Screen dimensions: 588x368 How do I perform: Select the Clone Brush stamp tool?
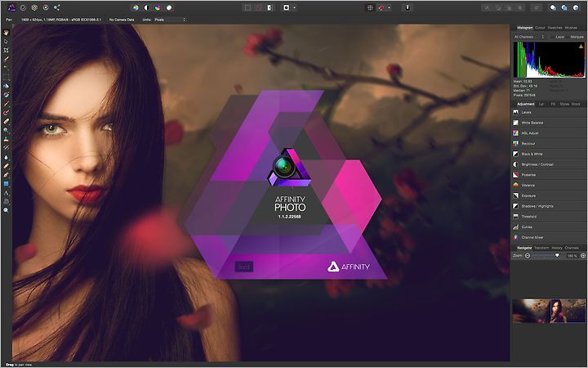[6, 139]
